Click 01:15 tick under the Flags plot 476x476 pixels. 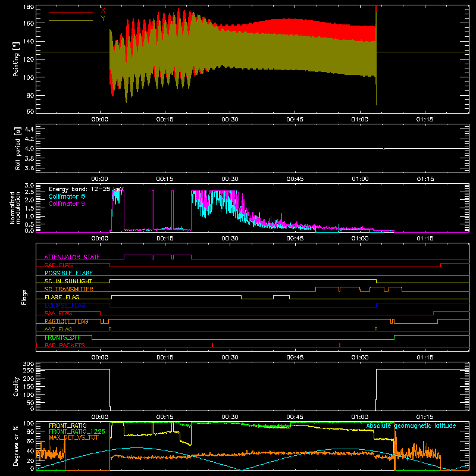425,358
